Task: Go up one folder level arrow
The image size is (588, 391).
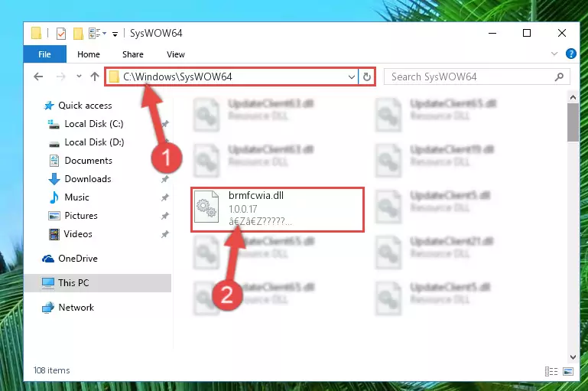Action: (95, 77)
